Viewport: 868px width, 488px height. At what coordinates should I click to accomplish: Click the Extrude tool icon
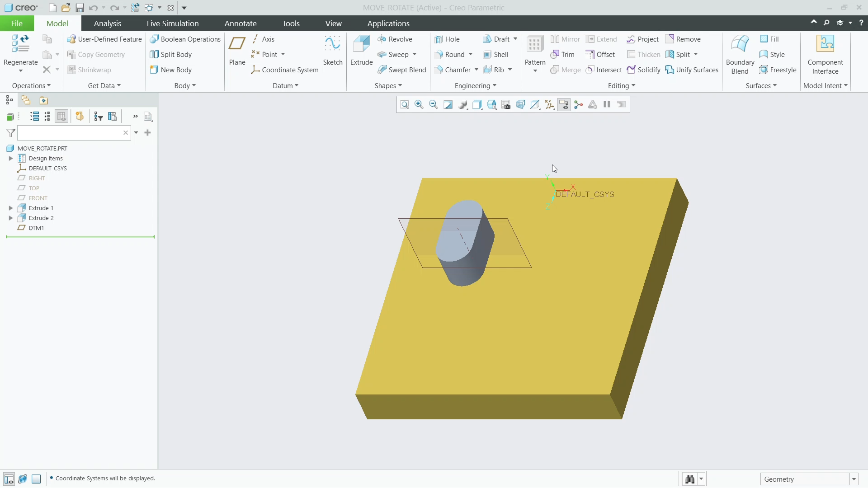362,44
